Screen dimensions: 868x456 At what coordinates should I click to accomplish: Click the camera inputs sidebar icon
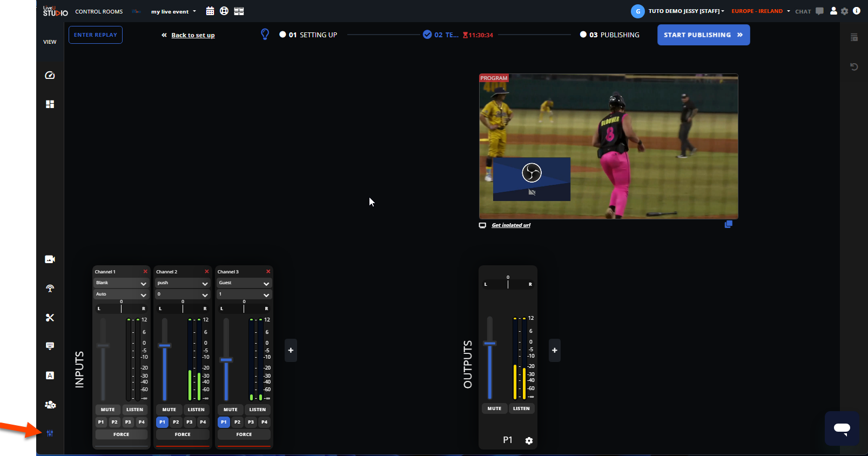(50, 259)
